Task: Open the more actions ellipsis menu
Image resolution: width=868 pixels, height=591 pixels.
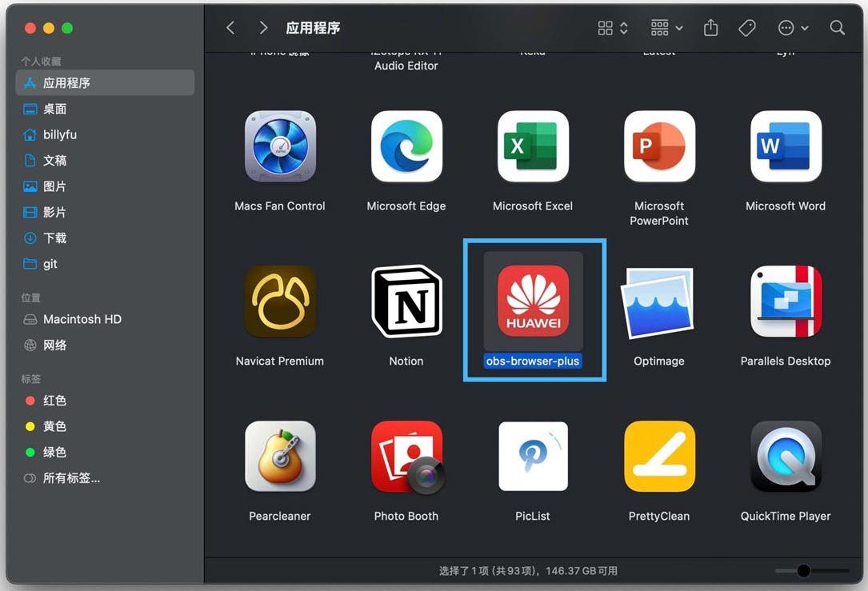Action: coord(793,28)
